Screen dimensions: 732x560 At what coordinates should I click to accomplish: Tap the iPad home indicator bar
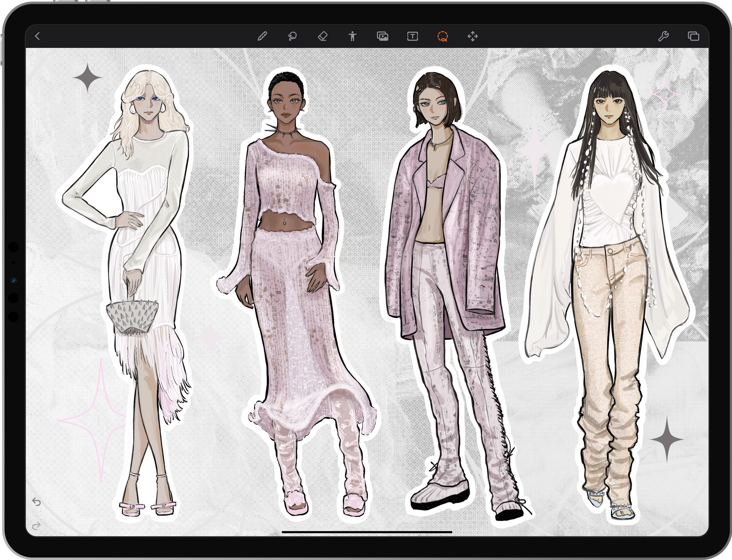[367, 532]
